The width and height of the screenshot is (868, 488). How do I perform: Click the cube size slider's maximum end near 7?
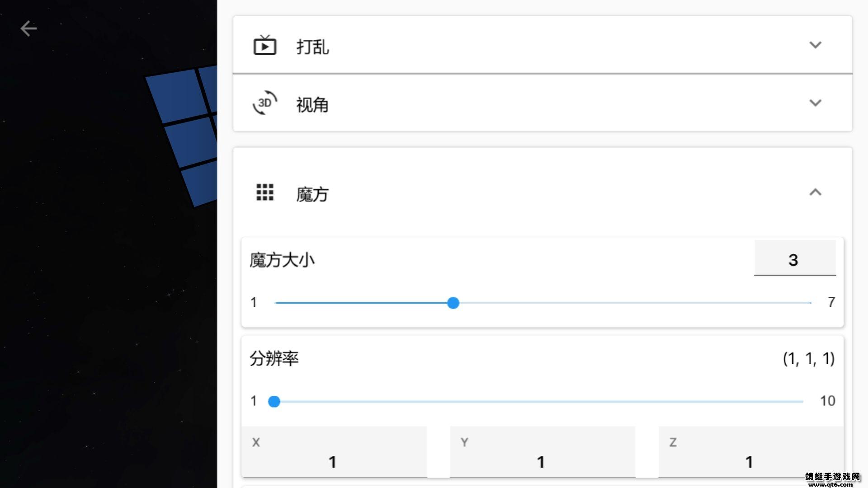point(809,303)
